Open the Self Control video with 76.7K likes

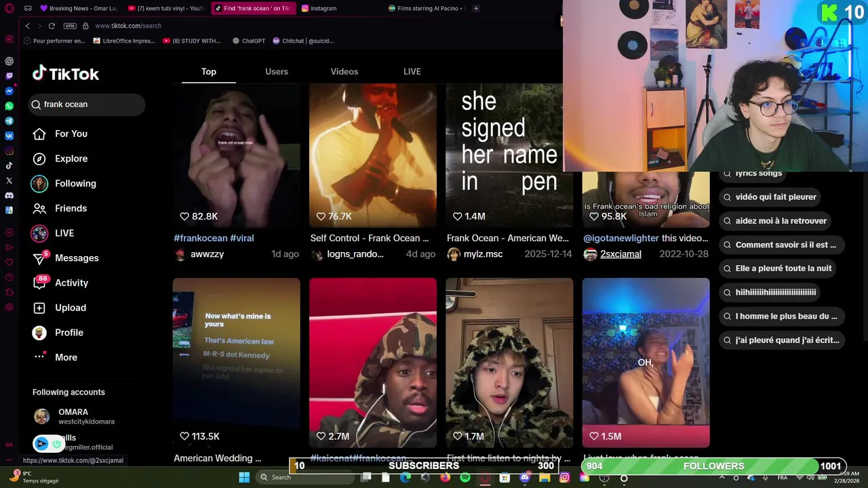pyautogui.click(x=373, y=155)
